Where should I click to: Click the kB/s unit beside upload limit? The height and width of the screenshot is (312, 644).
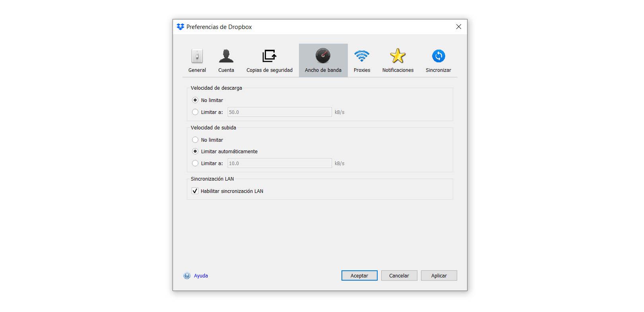(x=339, y=164)
